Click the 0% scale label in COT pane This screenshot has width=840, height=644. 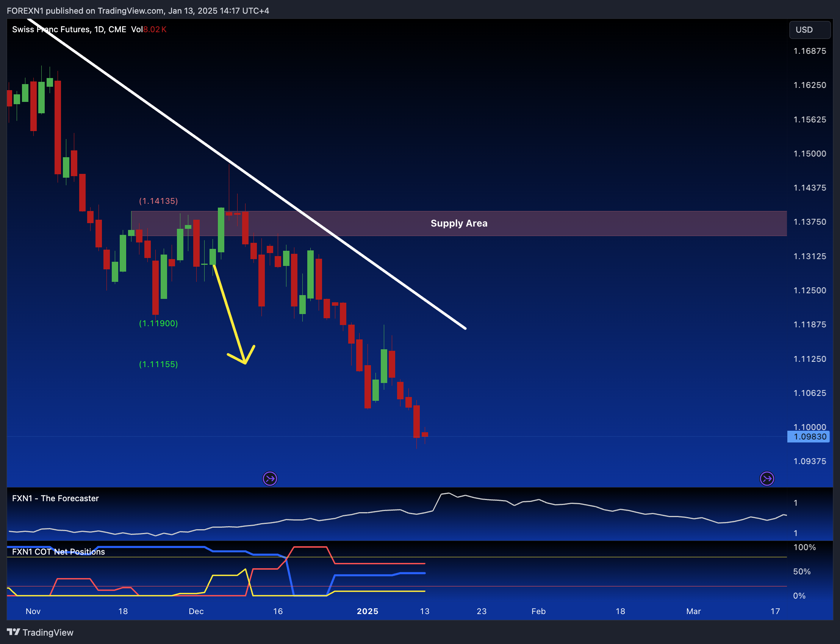[x=799, y=596]
